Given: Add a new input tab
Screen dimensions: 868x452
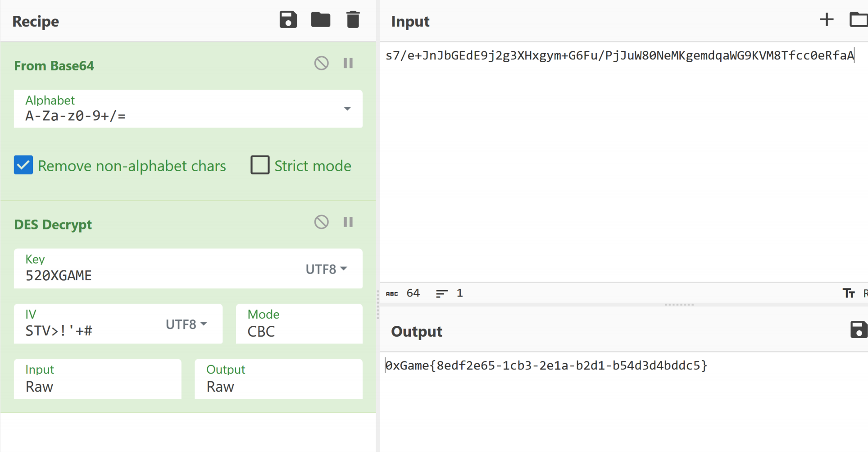Looking at the screenshot, I should [826, 20].
